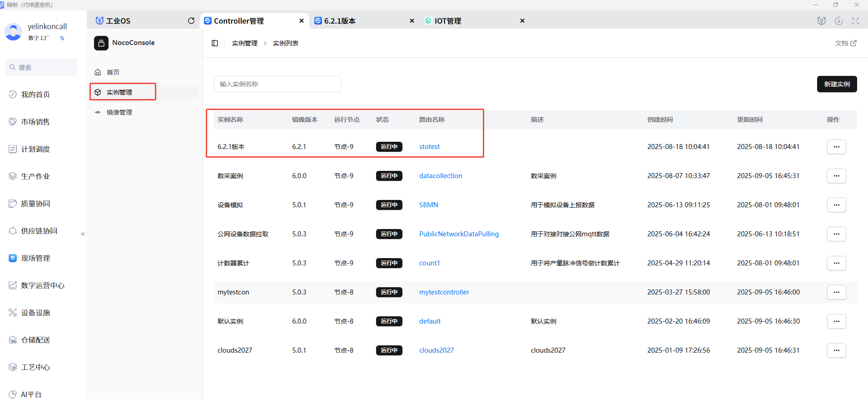This screenshot has height=399, width=868.
Task: Toggle the sidebar panel icon near breadcrumb
Action: (215, 43)
